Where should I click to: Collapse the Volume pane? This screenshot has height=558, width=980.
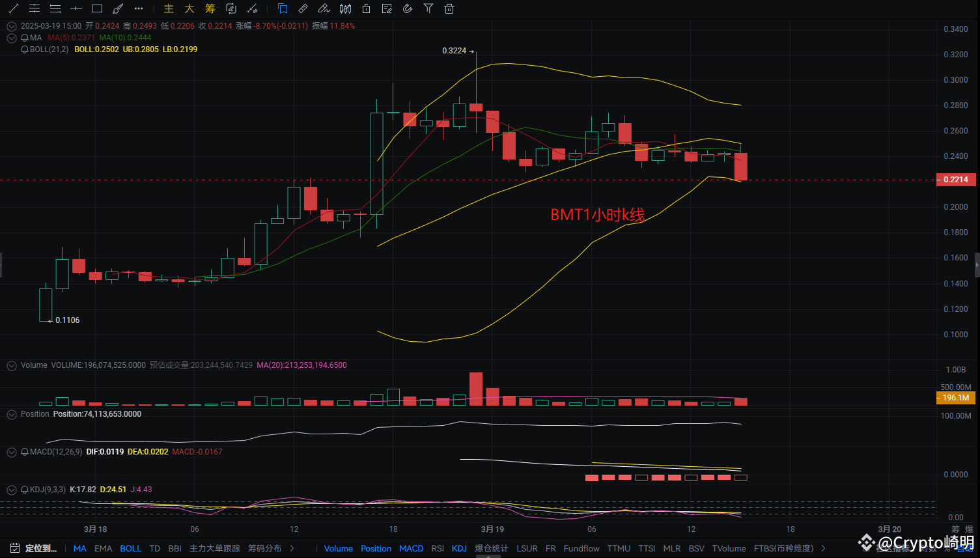click(11, 365)
